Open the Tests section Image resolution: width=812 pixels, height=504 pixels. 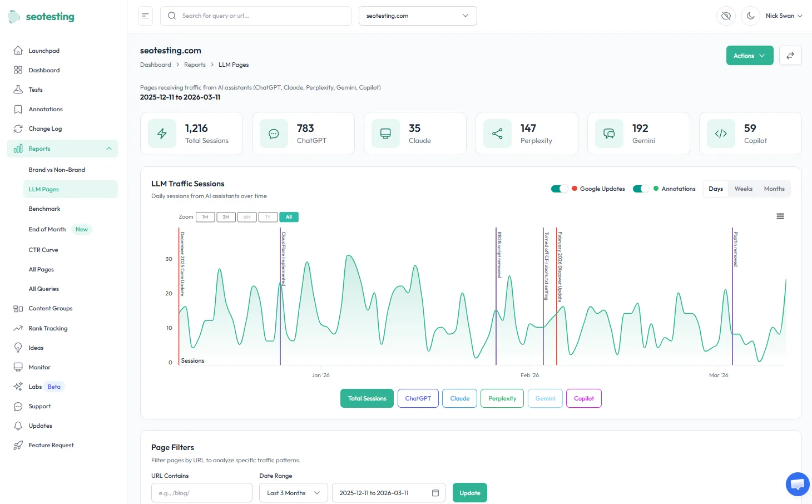(35, 90)
